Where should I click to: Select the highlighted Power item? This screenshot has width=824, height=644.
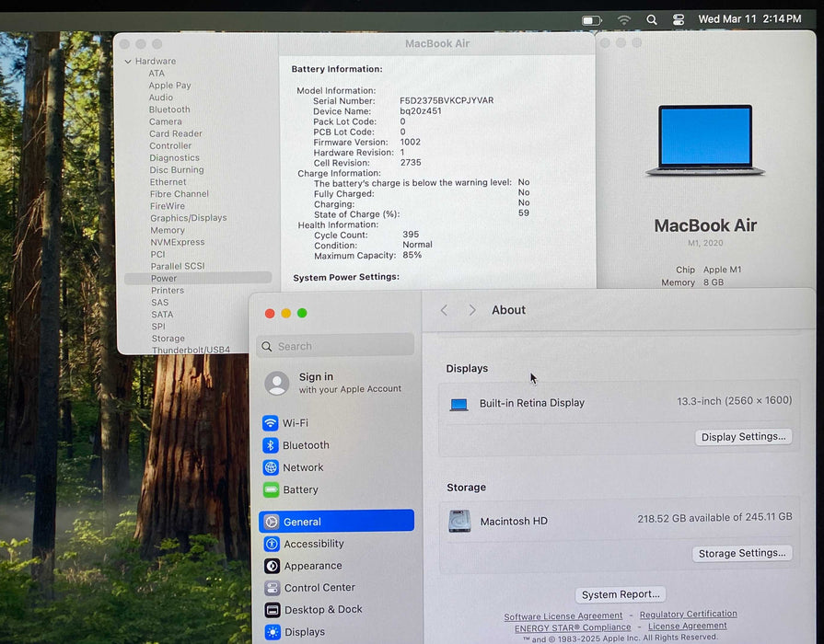198,279
